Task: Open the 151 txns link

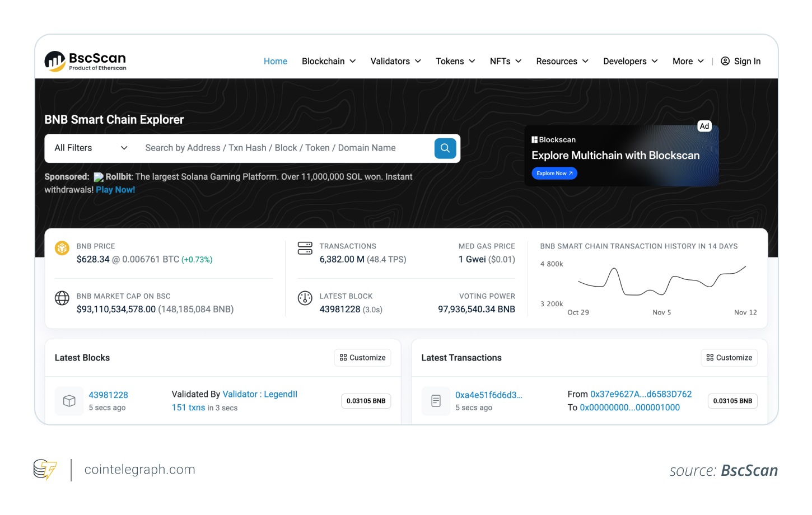Action: coord(188,408)
